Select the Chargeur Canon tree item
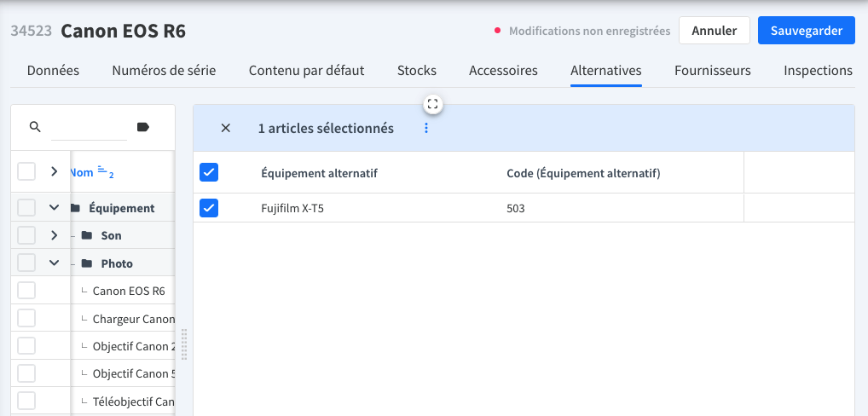The height and width of the screenshot is (416, 868). (134, 319)
